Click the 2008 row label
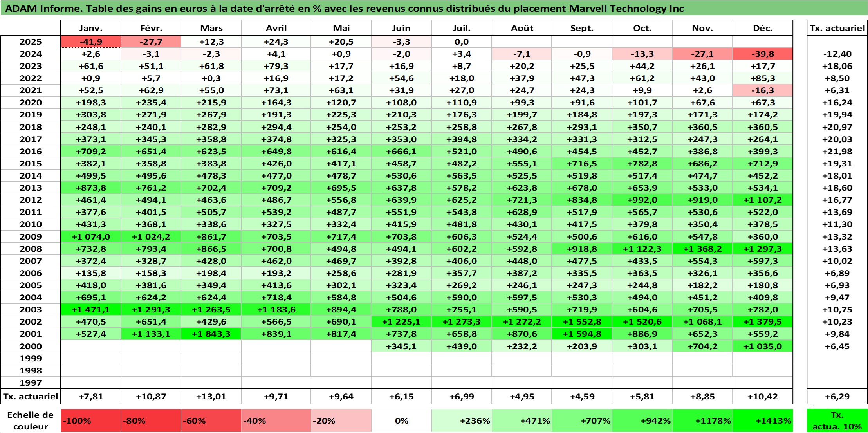Screen dimensions: 868x433 (x=31, y=249)
